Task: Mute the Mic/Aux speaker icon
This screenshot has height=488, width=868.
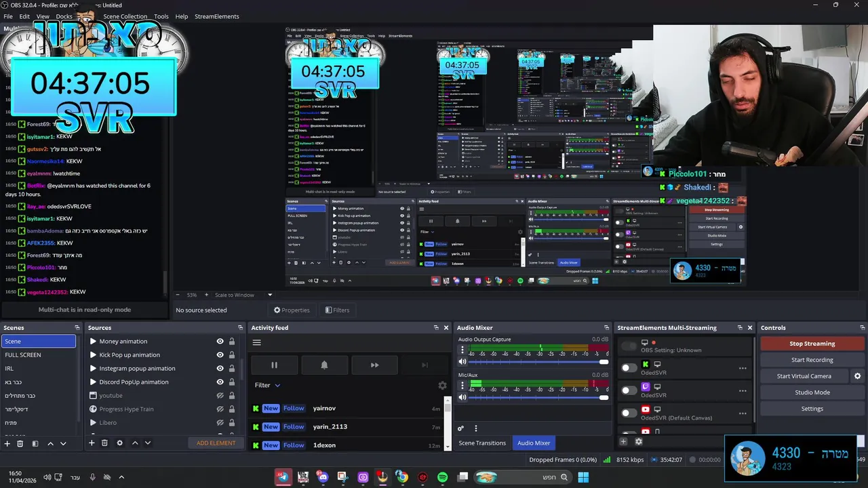Action: [x=462, y=397]
